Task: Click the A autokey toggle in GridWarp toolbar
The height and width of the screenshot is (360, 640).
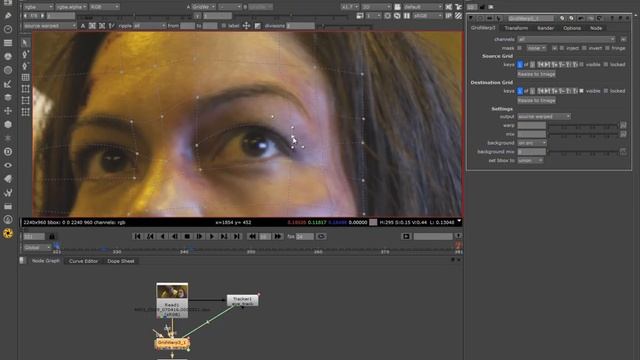Action: pyautogui.click(x=83, y=26)
